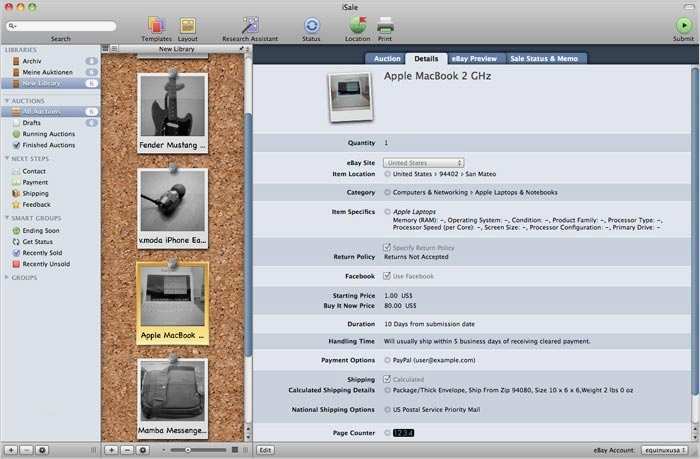Click the Print toolbar icon

pyautogui.click(x=385, y=25)
